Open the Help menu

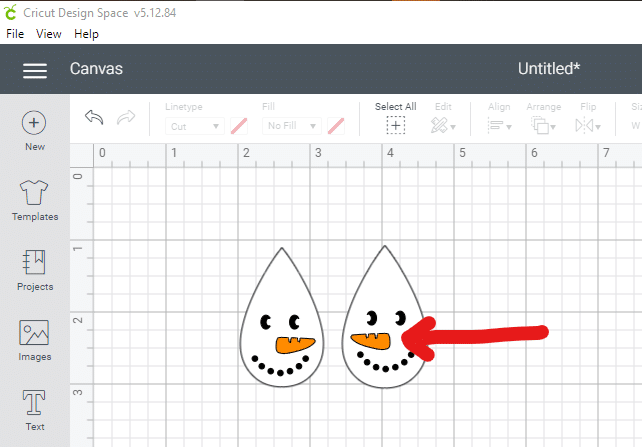click(x=87, y=34)
